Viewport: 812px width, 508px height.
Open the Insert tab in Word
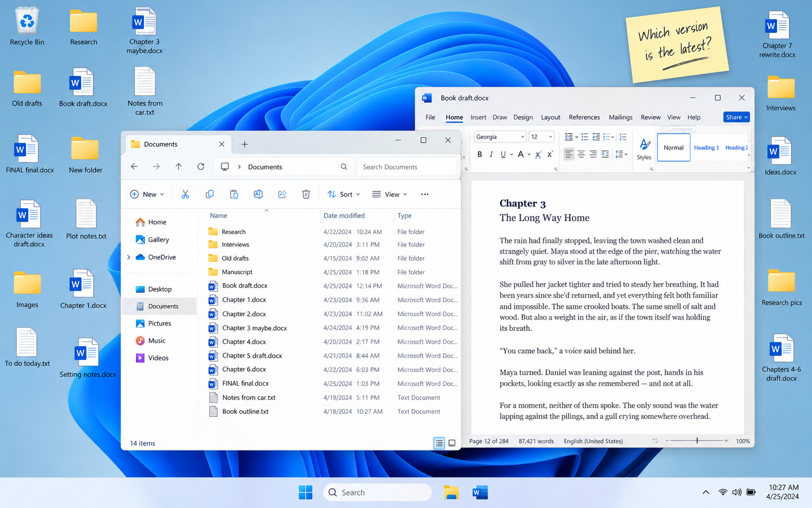[x=478, y=117]
